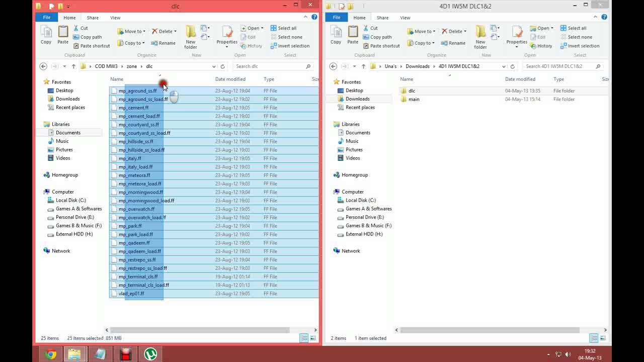Click Paste icon in dlc window ribbon

pyautogui.click(x=63, y=35)
